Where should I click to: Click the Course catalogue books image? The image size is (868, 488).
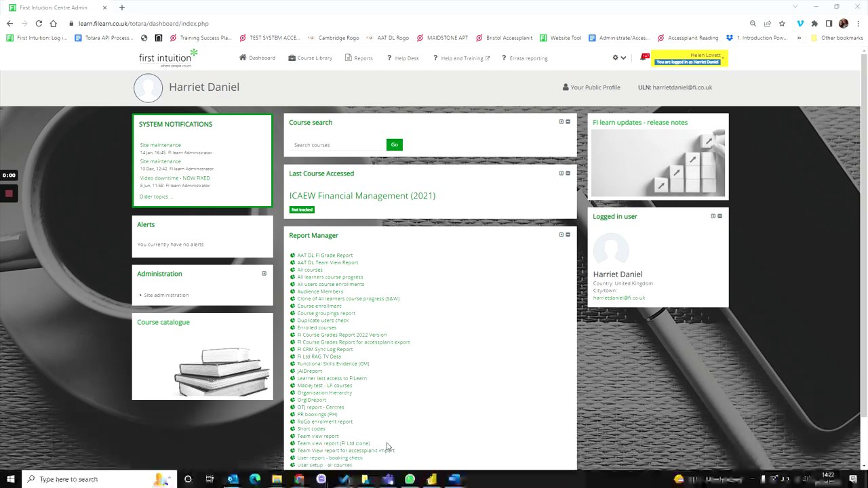click(x=222, y=371)
